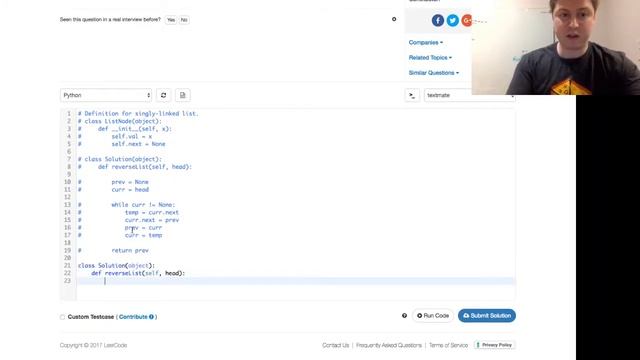Open the Contact Us link
This screenshot has width=640, height=360.
tap(336, 345)
